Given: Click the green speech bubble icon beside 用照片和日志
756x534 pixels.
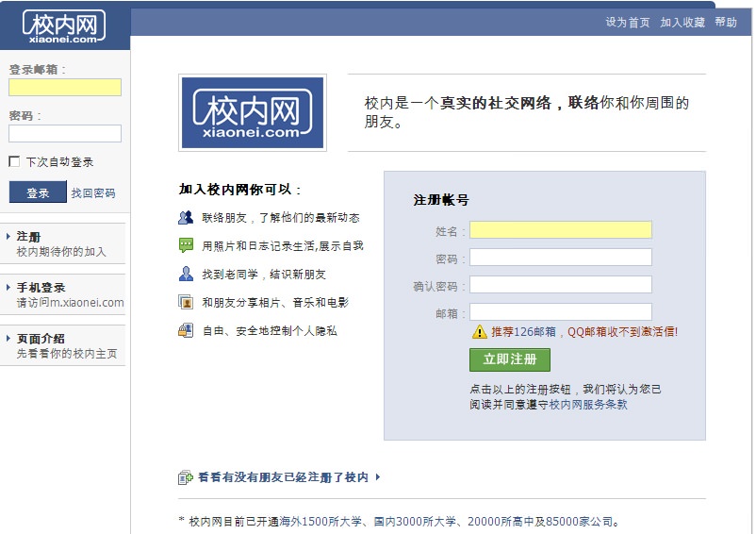Looking at the screenshot, I should point(186,245).
